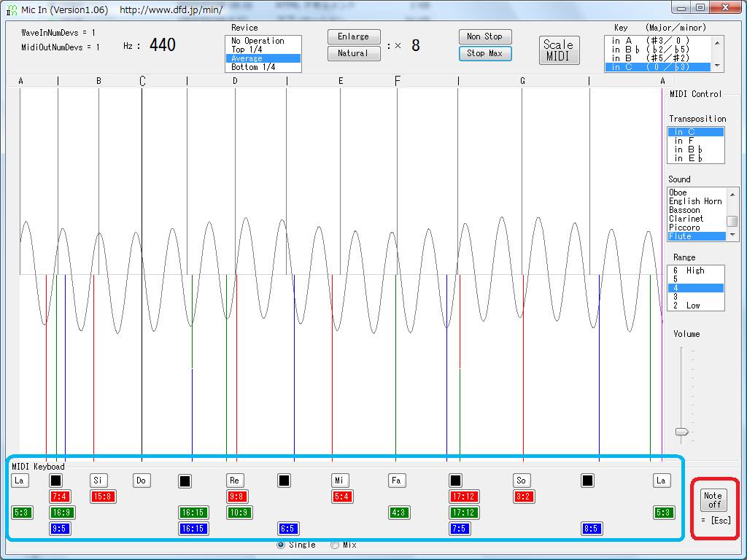Click the Stop Max button

pos(485,53)
